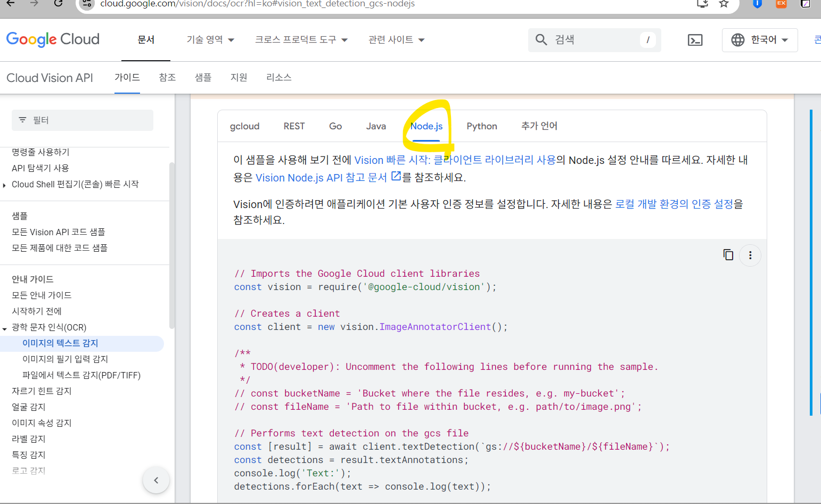
Task: Open the Cloud Shell terminal icon
Action: click(x=695, y=40)
